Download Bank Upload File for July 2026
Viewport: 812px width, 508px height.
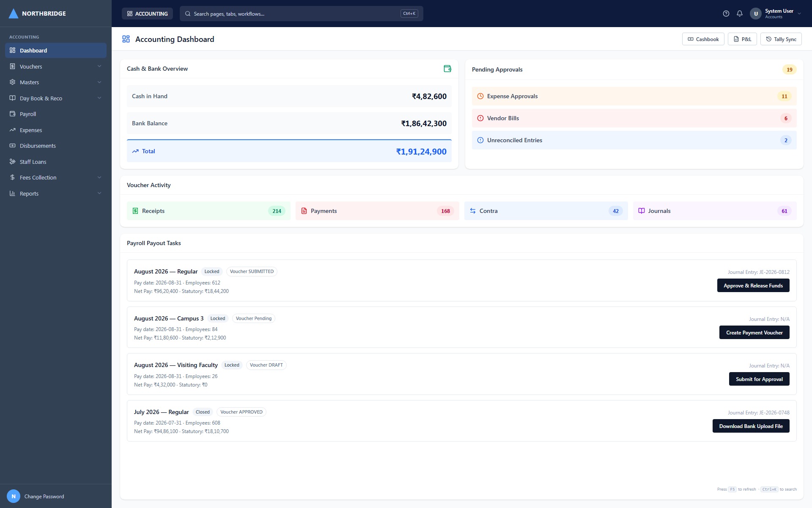pyautogui.click(x=751, y=426)
